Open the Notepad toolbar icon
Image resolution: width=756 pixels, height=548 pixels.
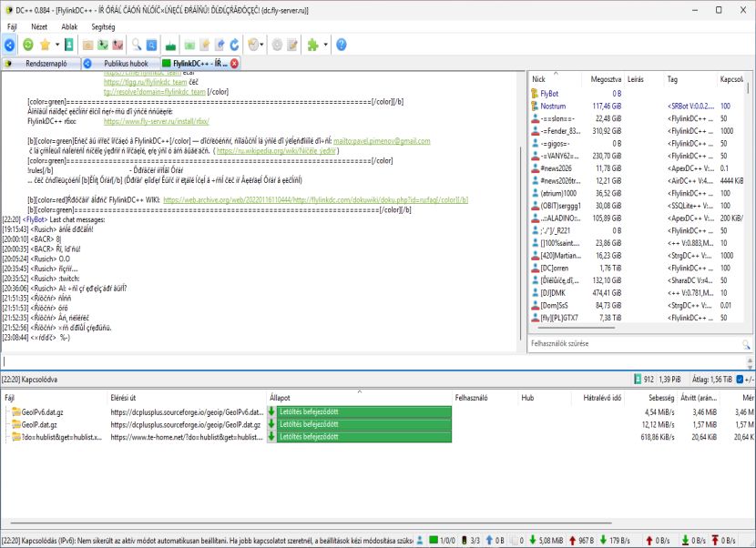(x=292, y=45)
